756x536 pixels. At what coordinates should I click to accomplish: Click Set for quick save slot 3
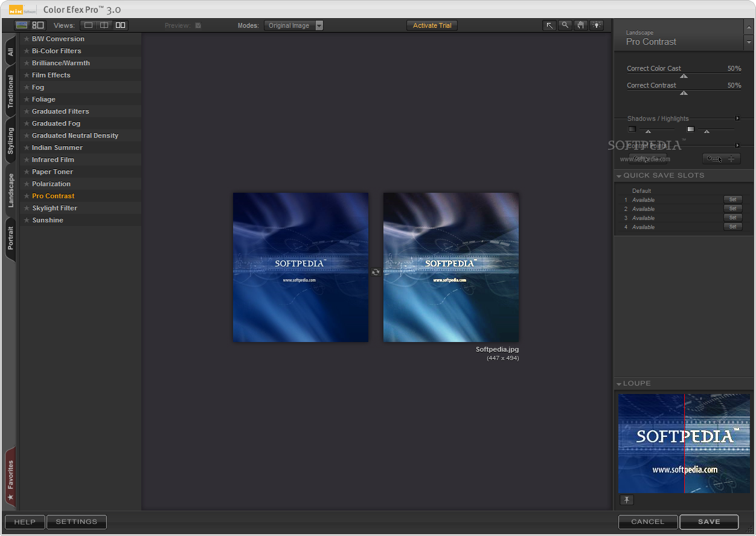(x=732, y=218)
